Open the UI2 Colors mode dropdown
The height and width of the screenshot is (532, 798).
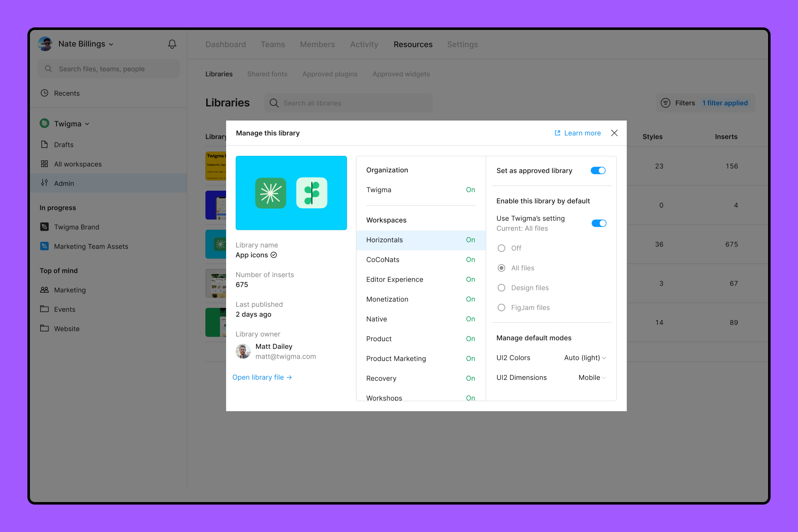tap(584, 357)
